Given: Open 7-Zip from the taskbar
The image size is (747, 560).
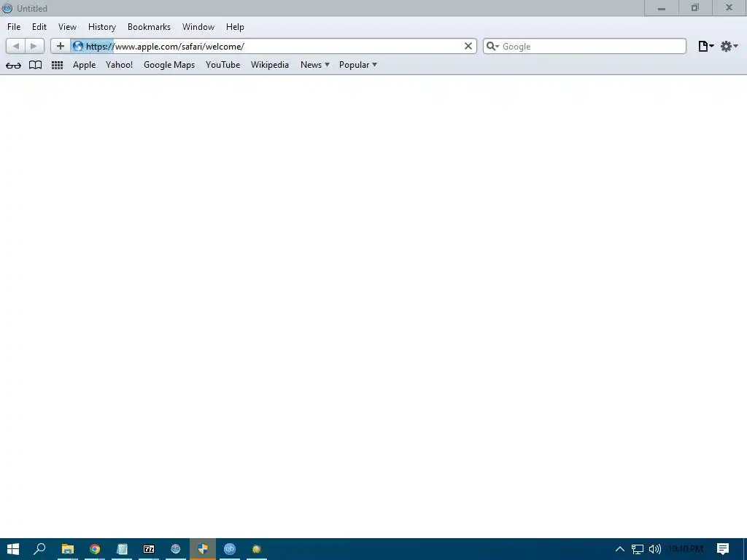Looking at the screenshot, I should 149,549.
